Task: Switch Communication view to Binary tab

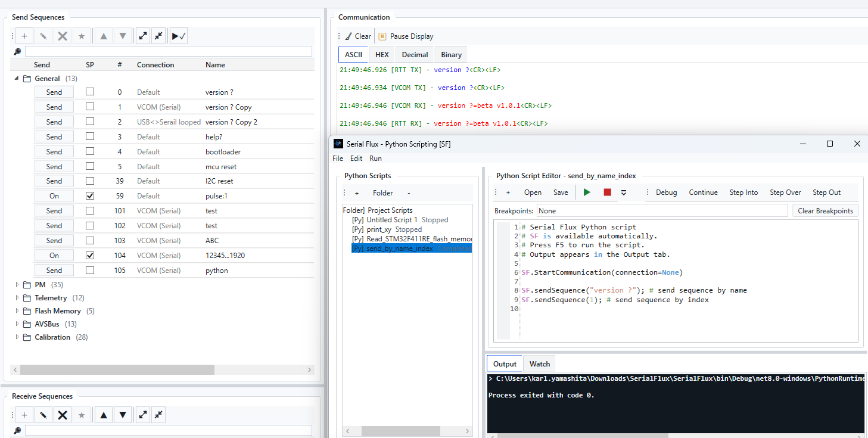Action: [x=451, y=54]
